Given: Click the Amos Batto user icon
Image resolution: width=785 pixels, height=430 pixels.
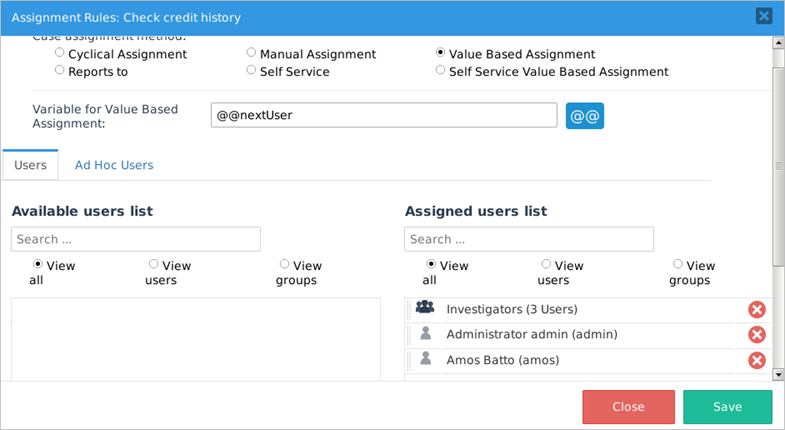Looking at the screenshot, I should coord(425,359).
